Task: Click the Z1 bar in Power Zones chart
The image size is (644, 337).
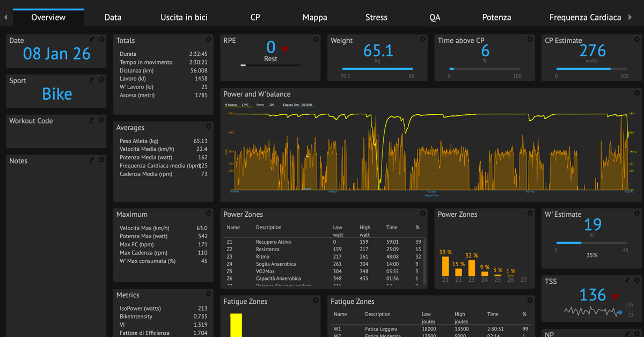Action: click(x=445, y=266)
